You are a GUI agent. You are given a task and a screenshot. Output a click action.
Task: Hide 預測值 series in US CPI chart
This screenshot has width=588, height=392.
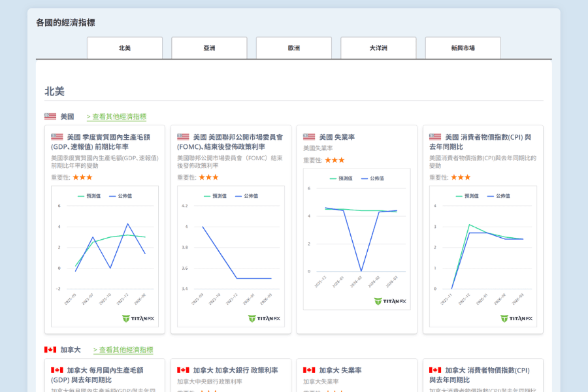click(468, 196)
